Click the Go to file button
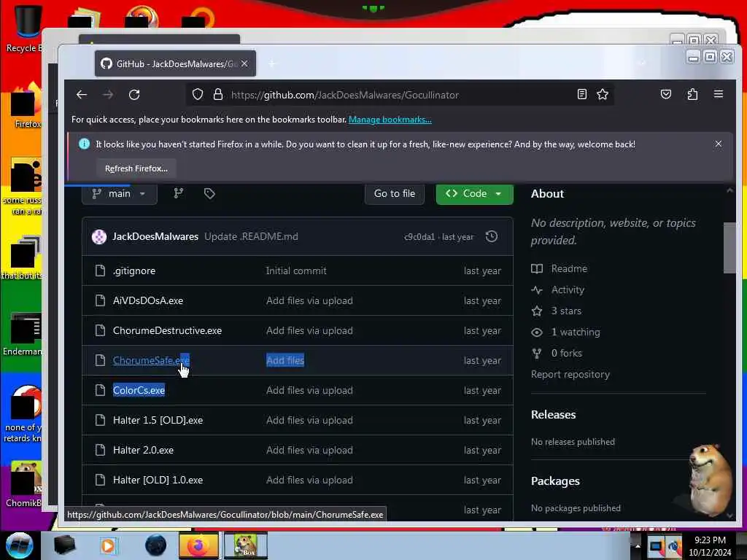This screenshot has height=560, width=747. click(395, 194)
